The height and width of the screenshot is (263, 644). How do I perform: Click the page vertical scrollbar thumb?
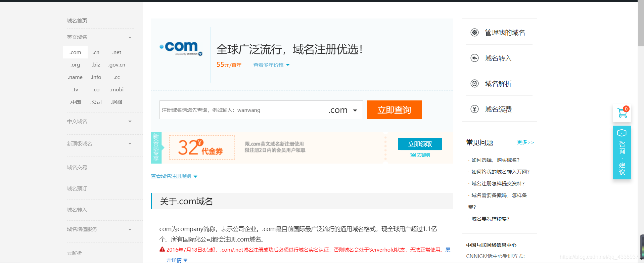[641, 24]
